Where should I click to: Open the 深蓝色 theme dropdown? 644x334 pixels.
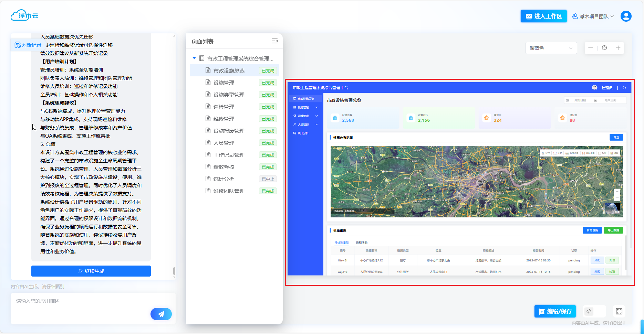(x=551, y=48)
